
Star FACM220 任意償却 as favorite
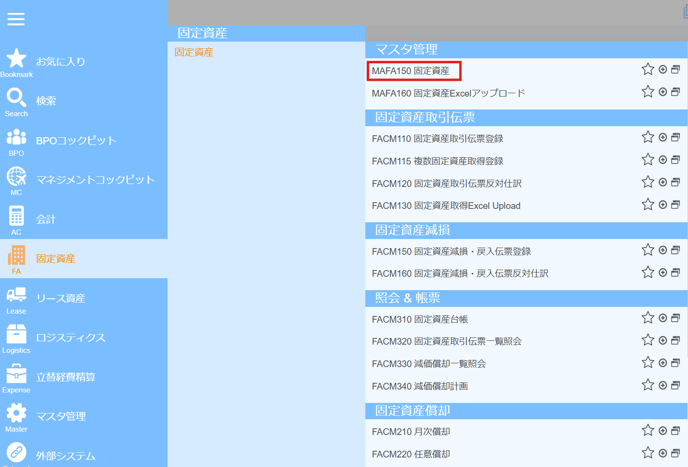pyautogui.click(x=648, y=453)
